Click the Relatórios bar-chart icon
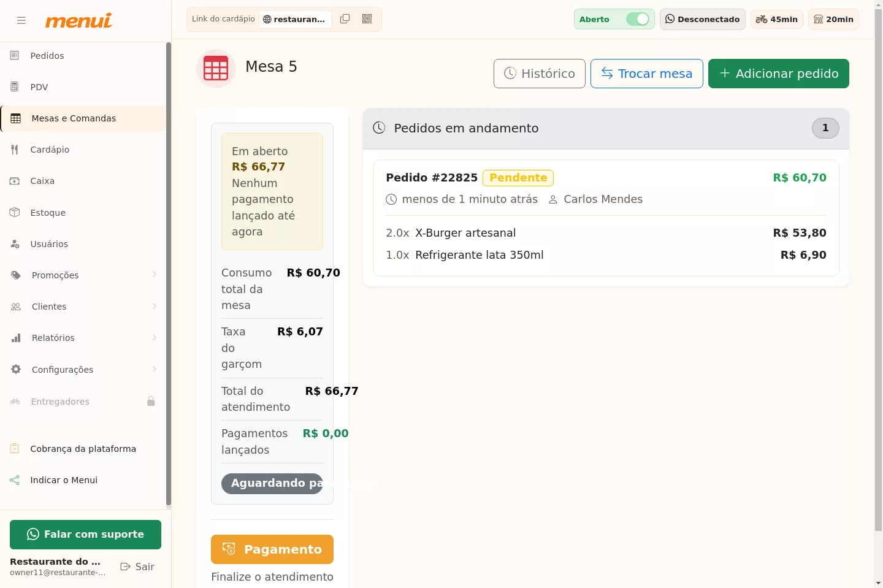 [16, 338]
